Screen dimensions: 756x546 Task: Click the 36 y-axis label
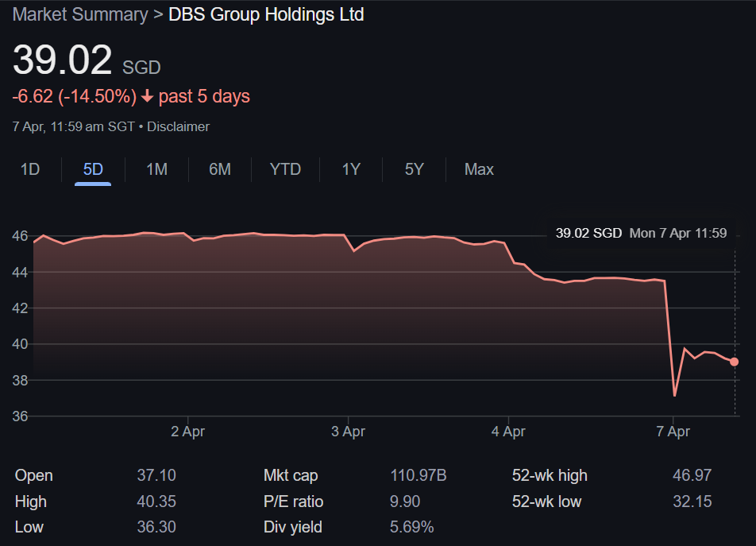[x=20, y=416]
